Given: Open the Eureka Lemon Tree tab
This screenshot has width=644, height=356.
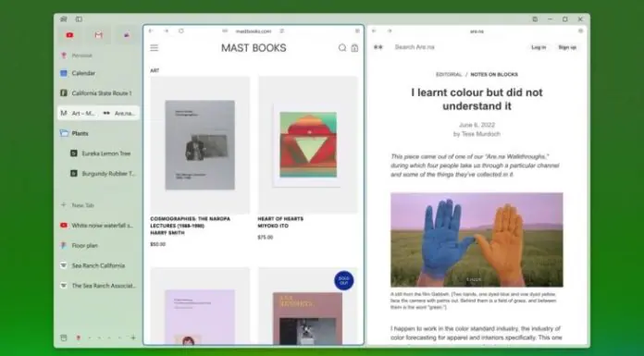Looking at the screenshot, I should click(103, 153).
